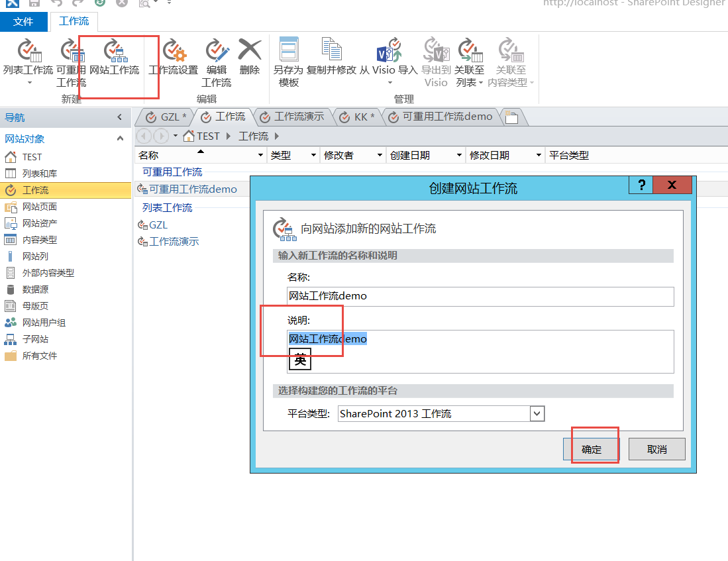Select the GZL list workflow
The image size is (728, 561).
pyautogui.click(x=158, y=225)
